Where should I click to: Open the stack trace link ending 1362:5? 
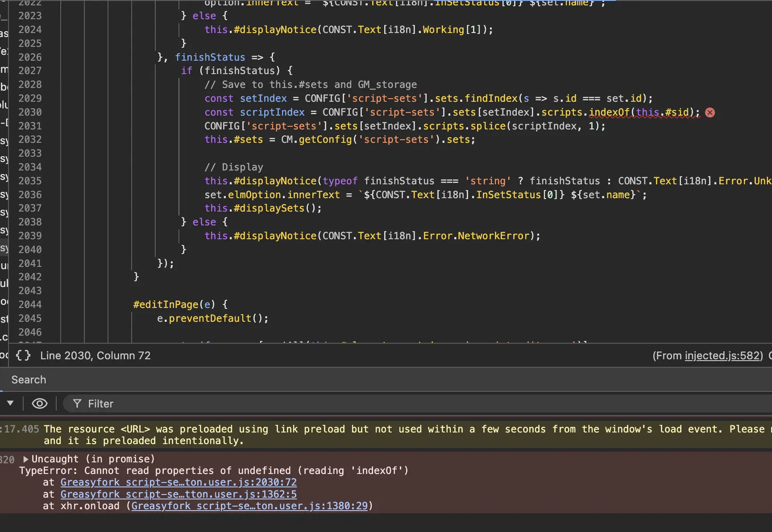pos(178,495)
